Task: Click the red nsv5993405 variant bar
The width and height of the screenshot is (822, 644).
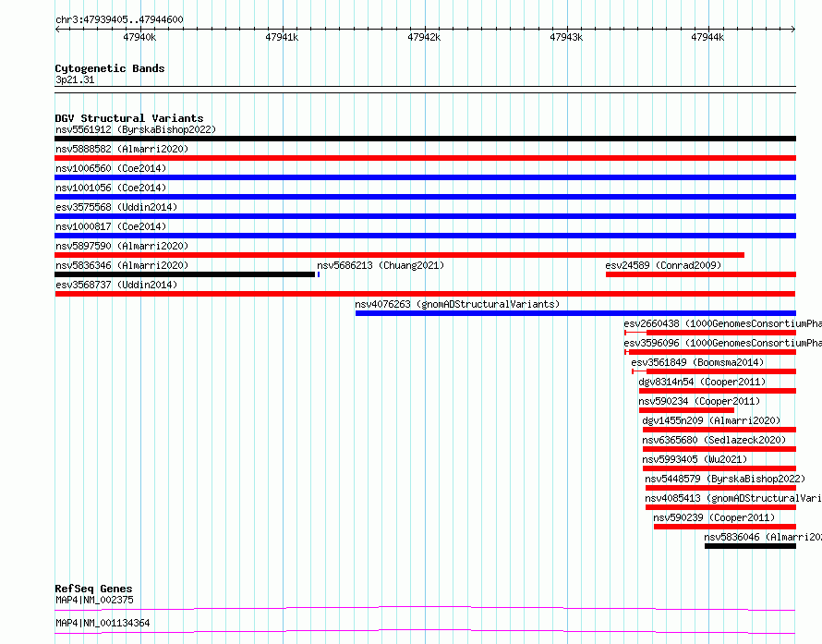Action: [x=719, y=468]
